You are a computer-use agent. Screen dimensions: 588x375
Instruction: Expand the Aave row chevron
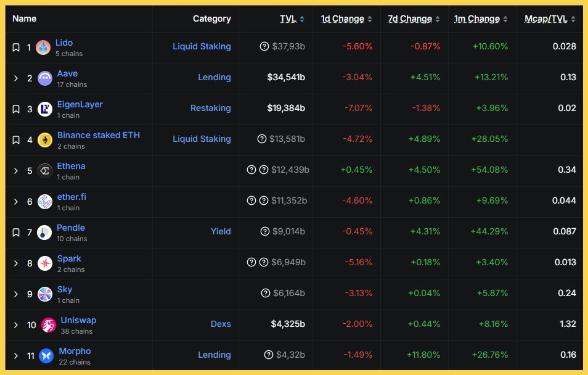point(16,78)
